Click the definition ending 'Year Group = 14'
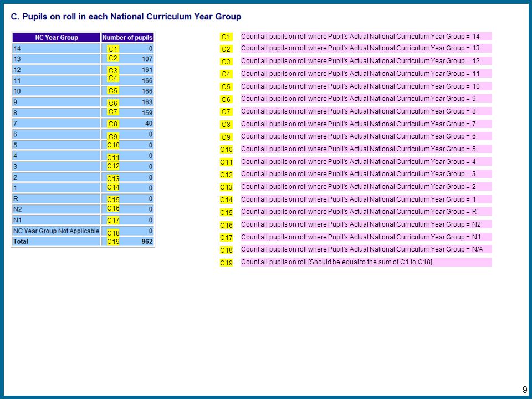532x399 pixels. [366, 37]
